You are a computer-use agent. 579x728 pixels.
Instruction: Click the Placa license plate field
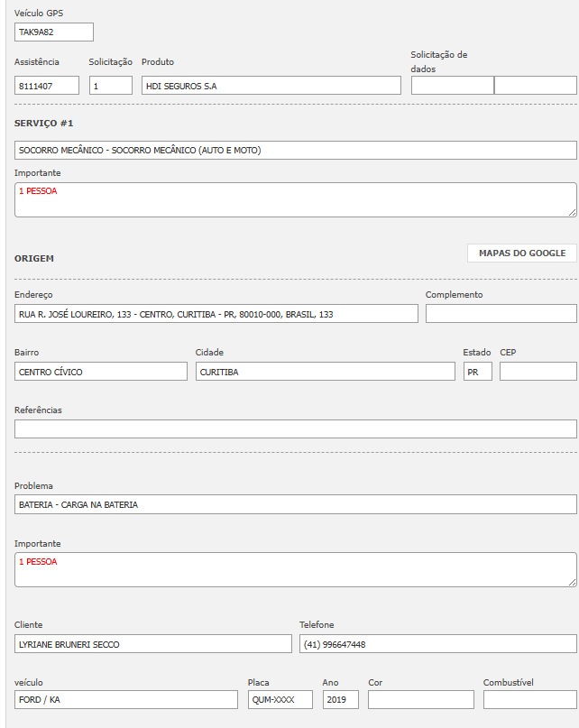pos(280,700)
